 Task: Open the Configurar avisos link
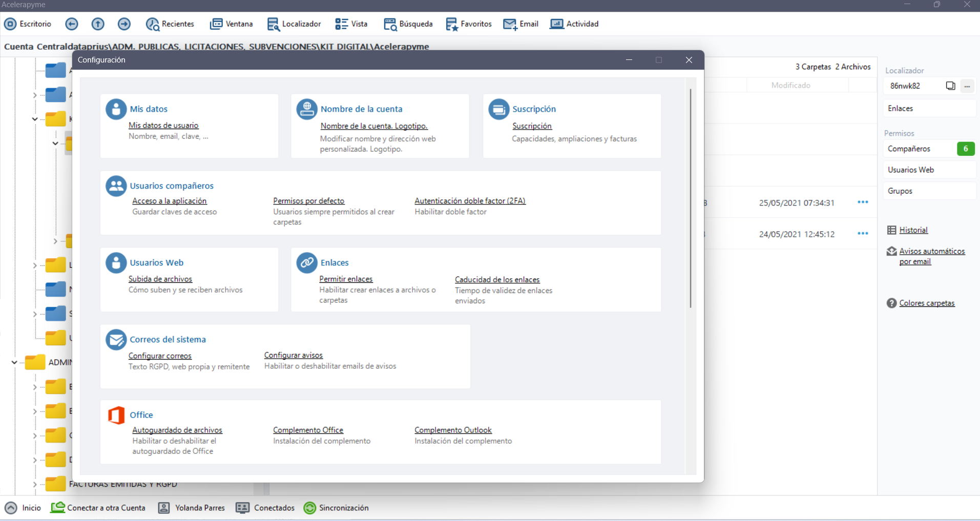(294, 356)
